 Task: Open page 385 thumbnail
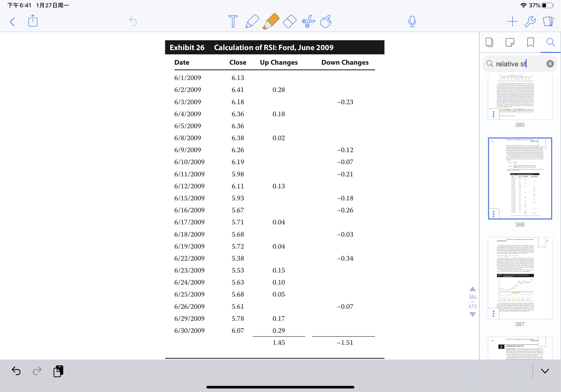[520, 97]
